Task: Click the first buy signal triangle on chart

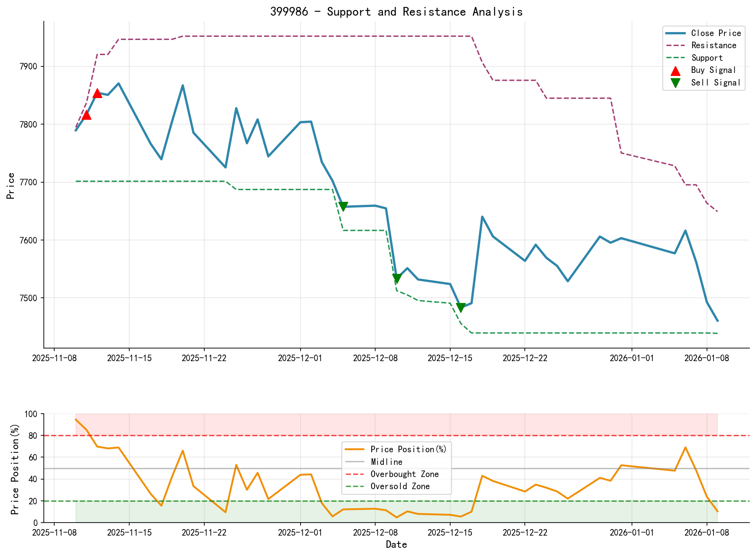Action: 86,116
